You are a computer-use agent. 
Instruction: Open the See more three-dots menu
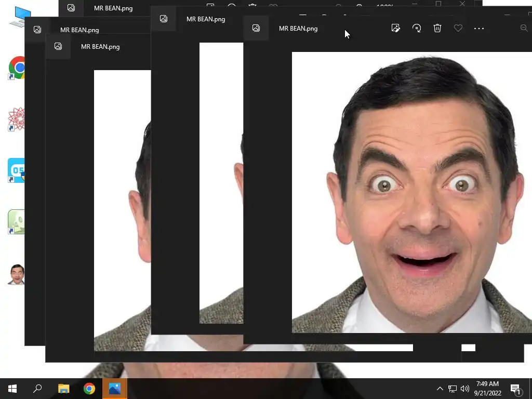coord(478,29)
